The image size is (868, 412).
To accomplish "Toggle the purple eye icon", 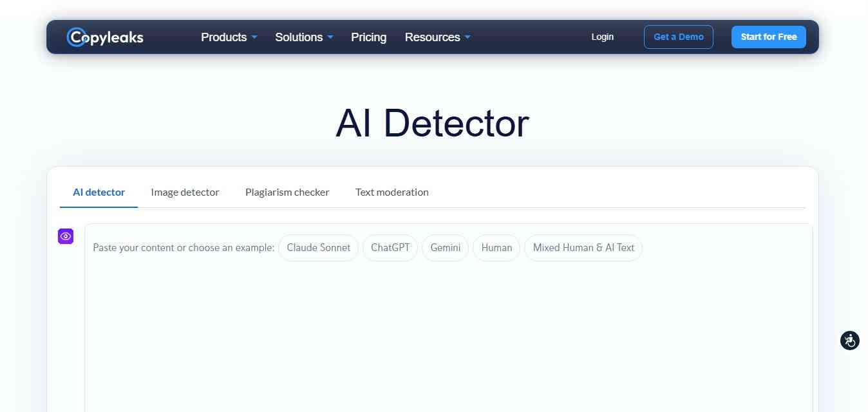I will click(x=66, y=236).
